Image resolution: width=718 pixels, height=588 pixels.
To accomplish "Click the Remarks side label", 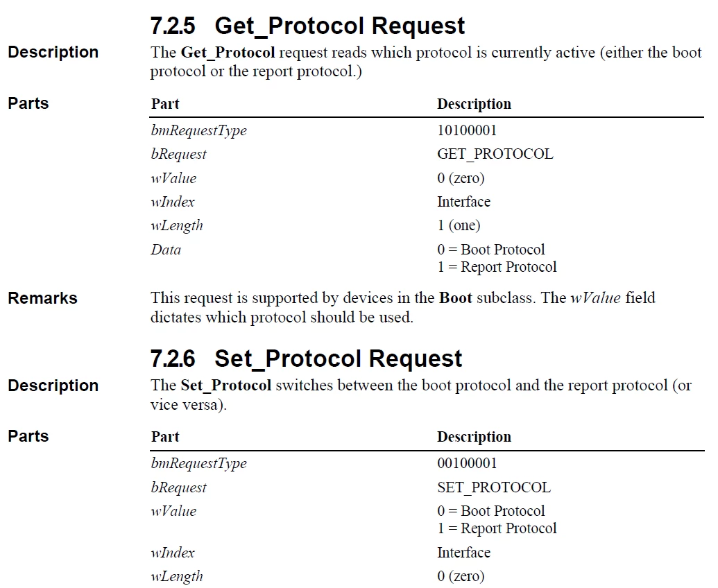I will [42, 298].
